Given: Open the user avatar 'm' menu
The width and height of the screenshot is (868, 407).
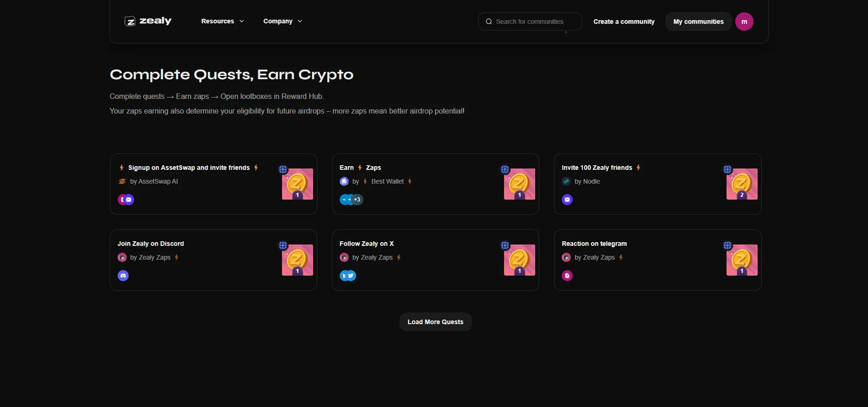Looking at the screenshot, I should click(x=744, y=22).
